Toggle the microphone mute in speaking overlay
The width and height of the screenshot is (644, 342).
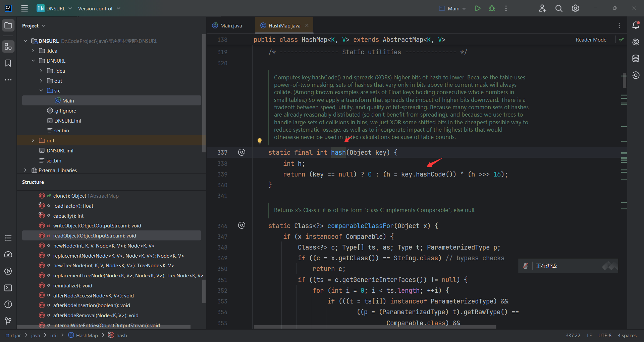coord(525,266)
